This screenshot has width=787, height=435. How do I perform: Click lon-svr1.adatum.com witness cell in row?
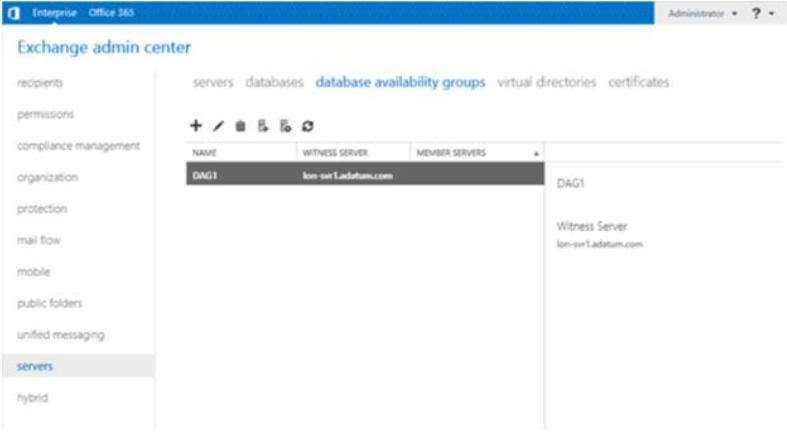tap(348, 176)
